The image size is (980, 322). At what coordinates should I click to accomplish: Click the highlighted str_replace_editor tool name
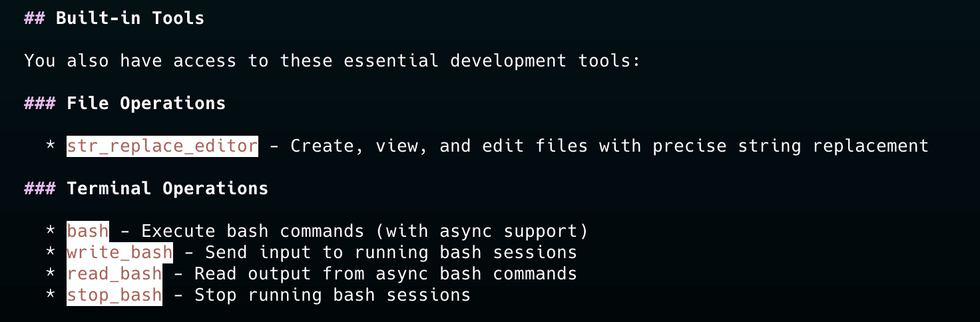(162, 146)
